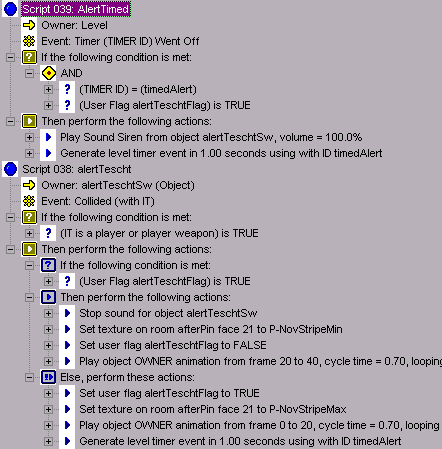Select Set user flag alertTeschtFlag to FALSE

pyautogui.click(x=173, y=345)
